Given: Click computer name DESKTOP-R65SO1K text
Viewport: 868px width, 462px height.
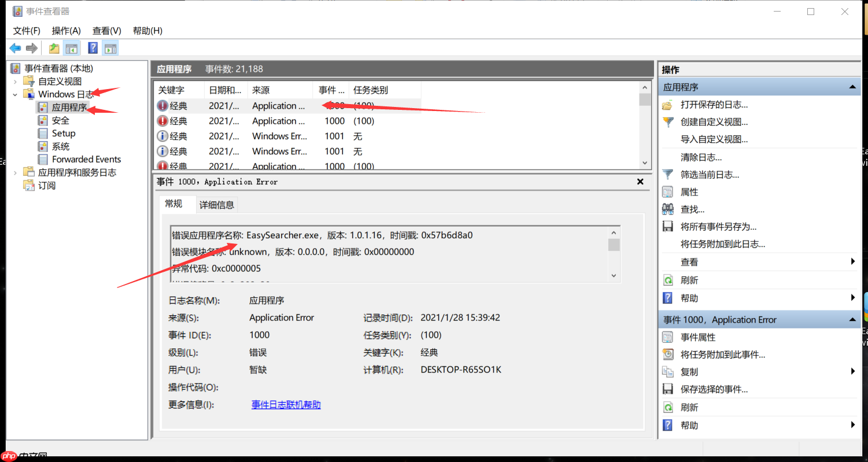Looking at the screenshot, I should tap(461, 369).
